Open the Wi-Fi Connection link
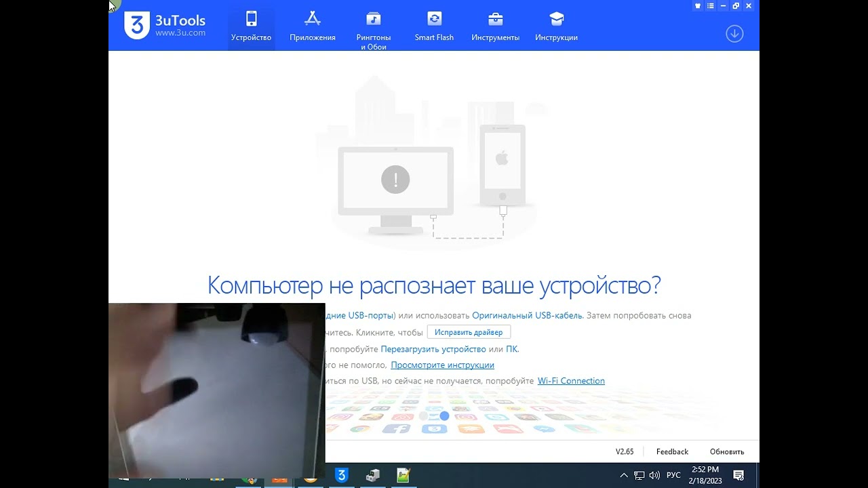 pyautogui.click(x=571, y=381)
